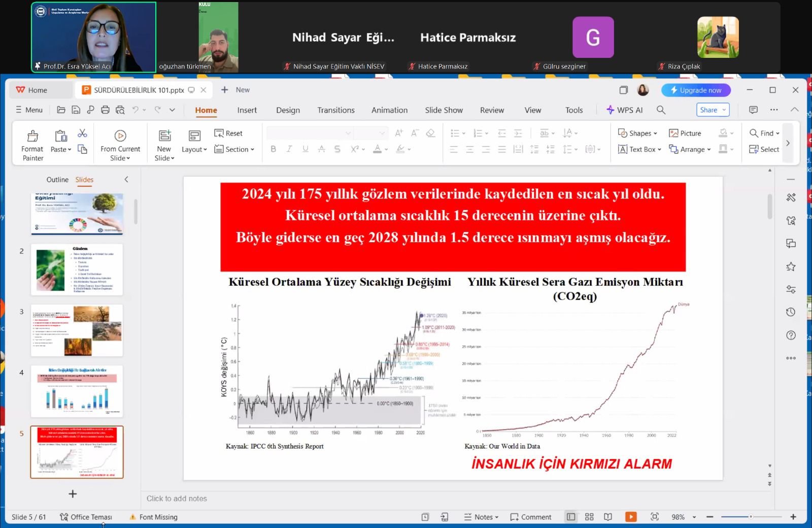
Task: Create a New document tab
Action: coord(235,90)
